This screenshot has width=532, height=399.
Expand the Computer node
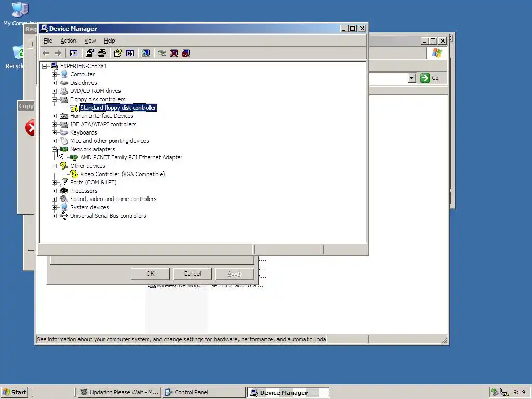(x=54, y=74)
